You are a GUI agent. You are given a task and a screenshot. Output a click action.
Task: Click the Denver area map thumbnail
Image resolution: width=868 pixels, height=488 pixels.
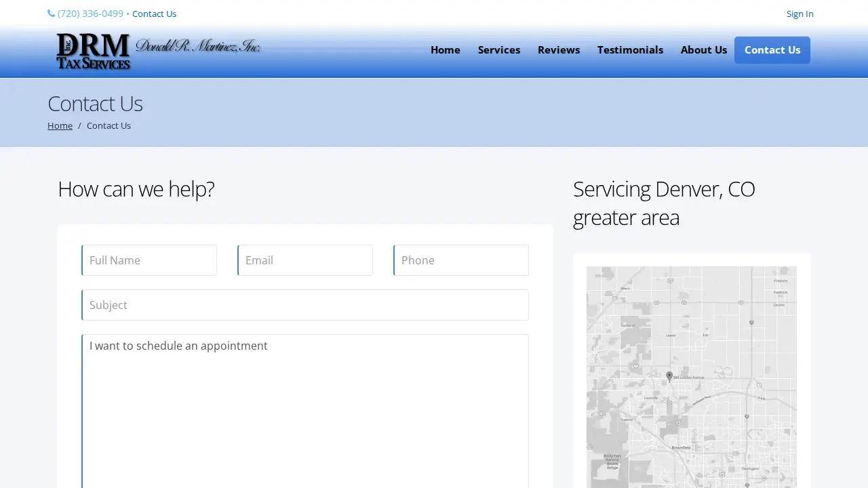(692, 377)
